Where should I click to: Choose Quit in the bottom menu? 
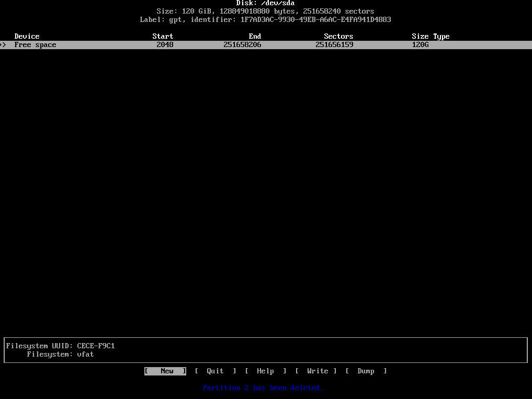click(x=215, y=371)
